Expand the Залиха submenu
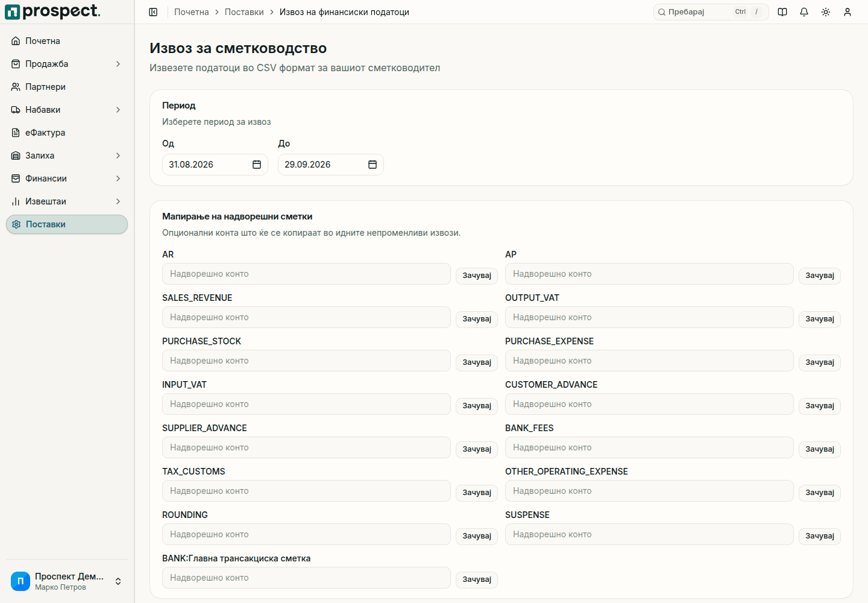868x603 pixels. [118, 156]
